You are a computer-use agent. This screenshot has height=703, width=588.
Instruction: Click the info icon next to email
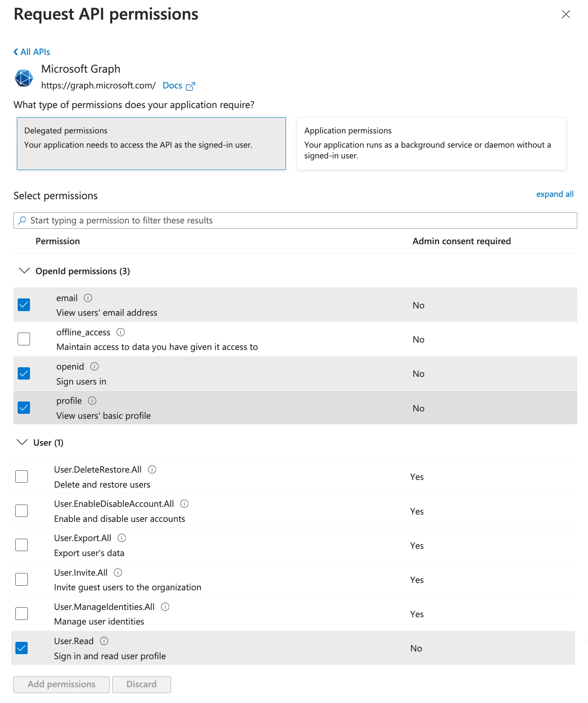click(88, 297)
